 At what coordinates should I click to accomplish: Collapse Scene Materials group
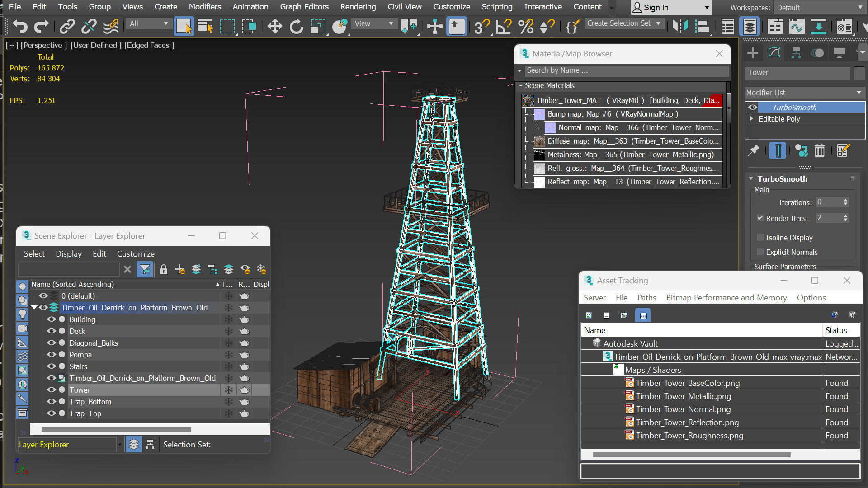tap(520, 86)
